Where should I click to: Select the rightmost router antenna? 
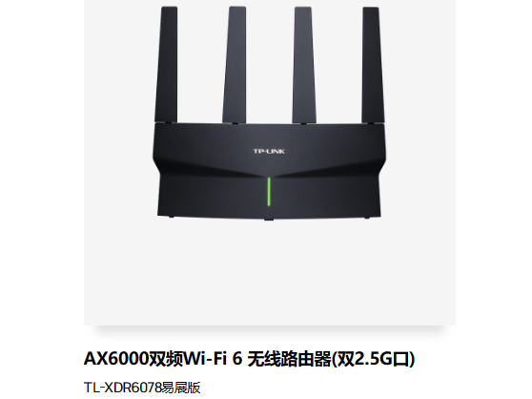pyautogui.click(x=373, y=65)
